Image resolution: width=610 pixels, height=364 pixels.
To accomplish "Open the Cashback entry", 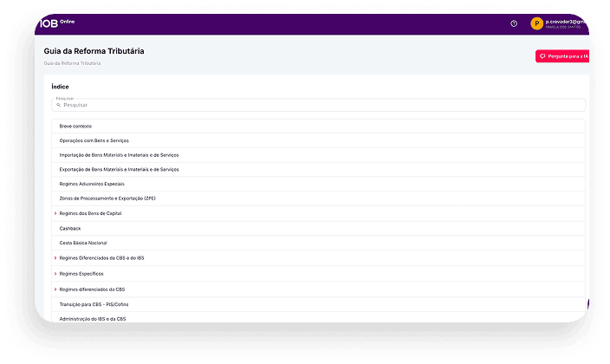I will click(318, 229).
